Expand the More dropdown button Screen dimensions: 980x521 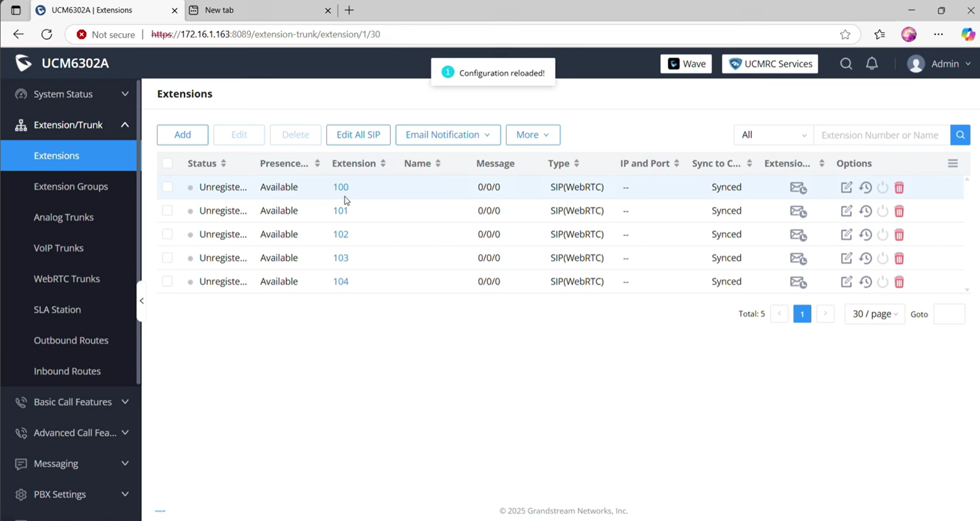(533, 135)
